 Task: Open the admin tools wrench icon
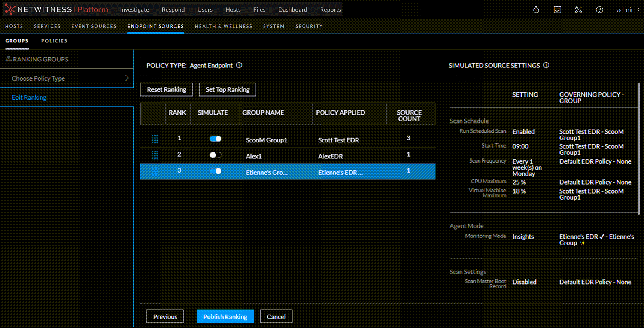(x=578, y=10)
